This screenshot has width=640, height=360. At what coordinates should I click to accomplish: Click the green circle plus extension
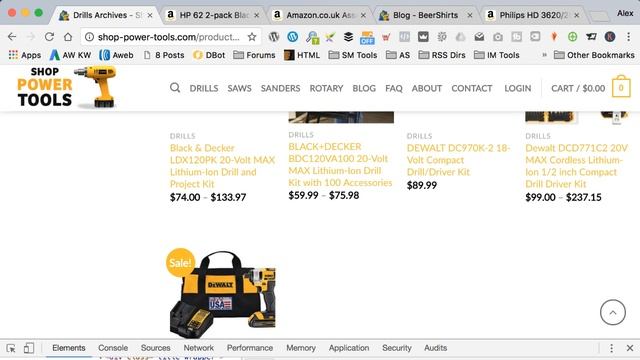click(x=572, y=37)
